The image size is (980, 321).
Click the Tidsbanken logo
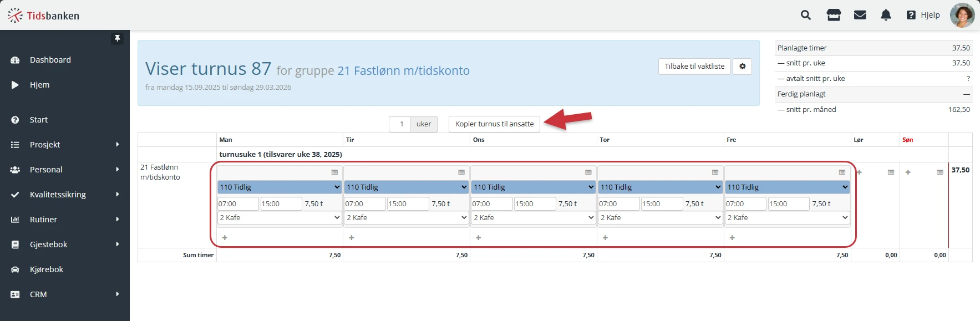click(x=43, y=16)
